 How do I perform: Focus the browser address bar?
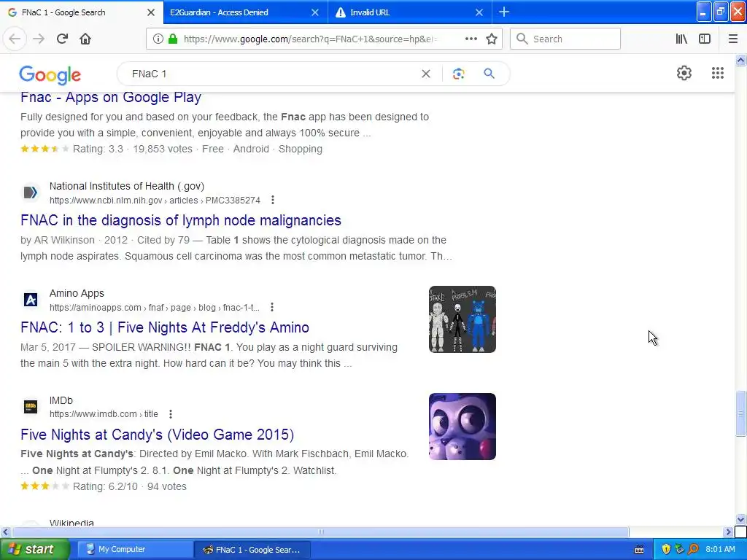point(309,39)
